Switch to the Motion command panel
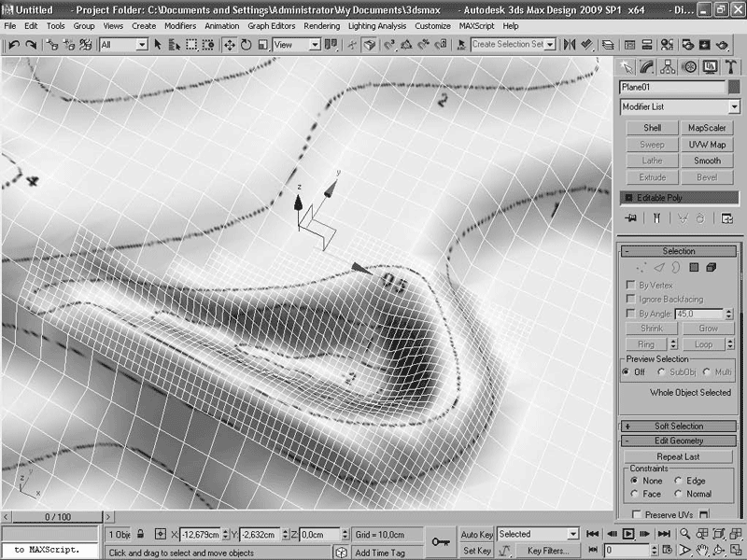The height and width of the screenshot is (560, 747). click(689, 67)
